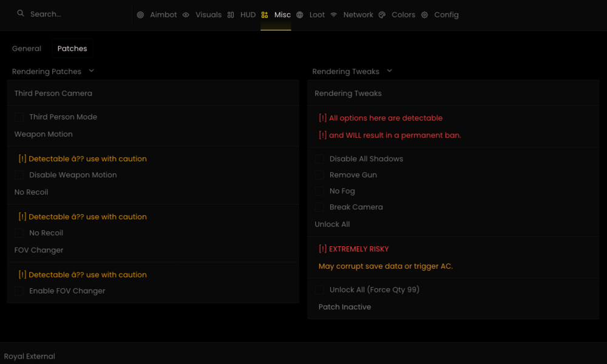Click the EXTREMELY RISKY warning
The width and height of the screenshot is (607, 364).
click(x=354, y=249)
